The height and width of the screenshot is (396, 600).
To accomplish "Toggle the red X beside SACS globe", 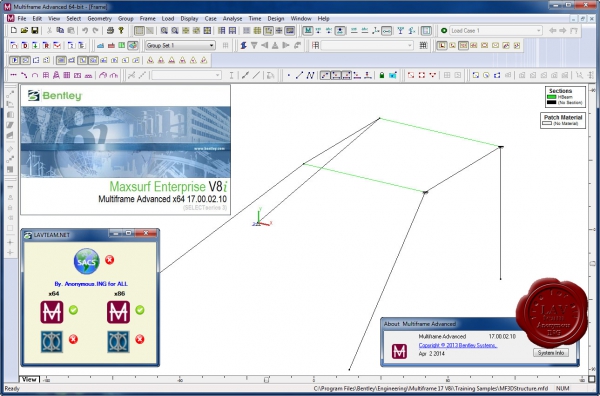I will click(x=109, y=260).
